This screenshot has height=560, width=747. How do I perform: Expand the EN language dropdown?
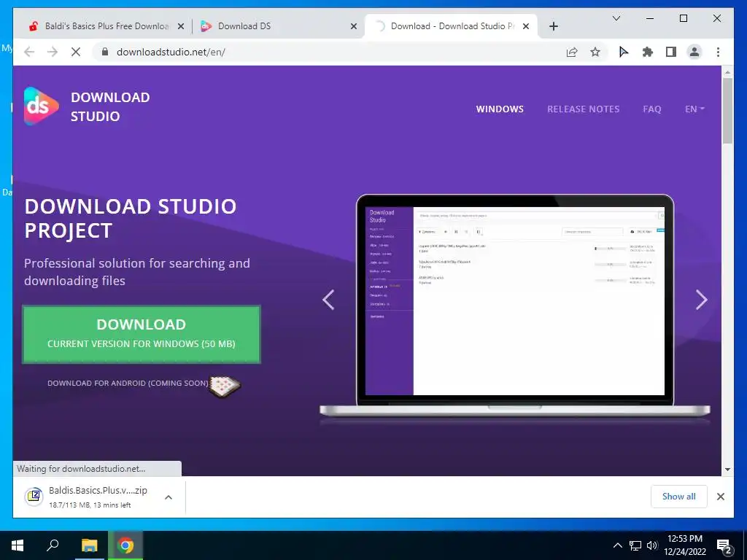click(x=694, y=109)
